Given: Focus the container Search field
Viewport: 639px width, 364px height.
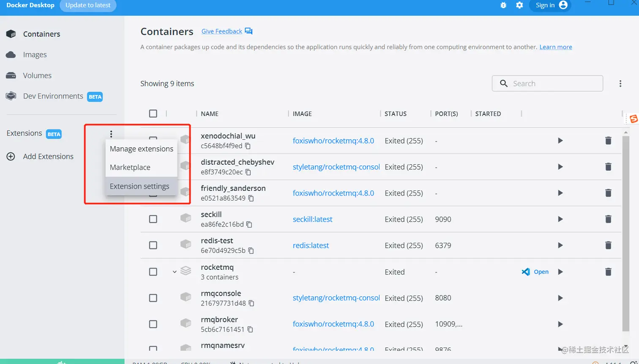Looking at the screenshot, I should pyautogui.click(x=547, y=83).
